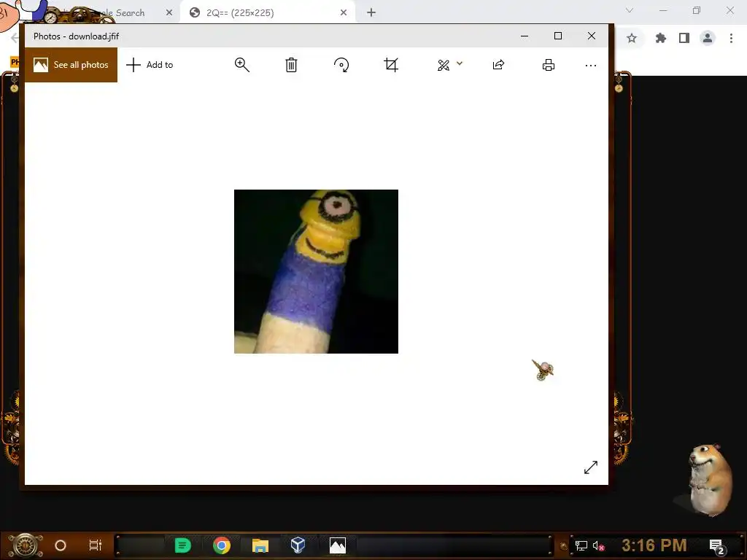747x560 pixels.
Task: Open the See more three-dots menu
Action: 591,65
